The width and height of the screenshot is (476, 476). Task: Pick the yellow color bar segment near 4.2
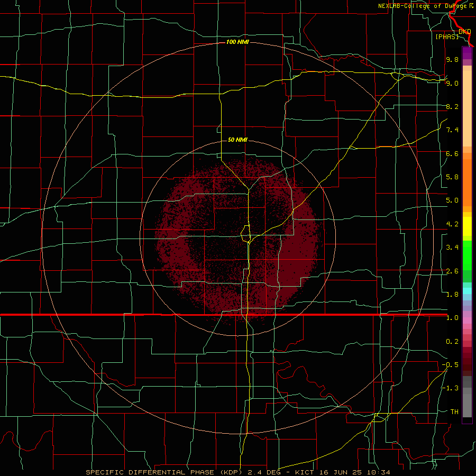(467, 226)
